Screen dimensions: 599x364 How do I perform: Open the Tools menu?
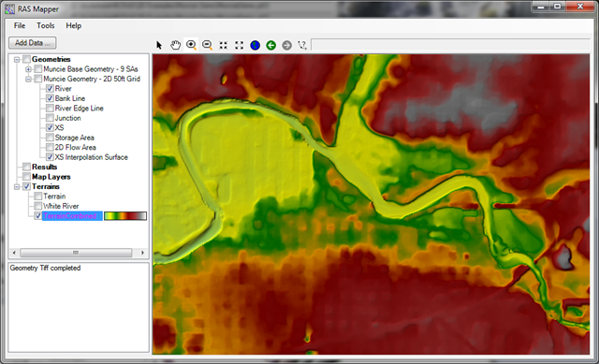pyautogui.click(x=46, y=25)
